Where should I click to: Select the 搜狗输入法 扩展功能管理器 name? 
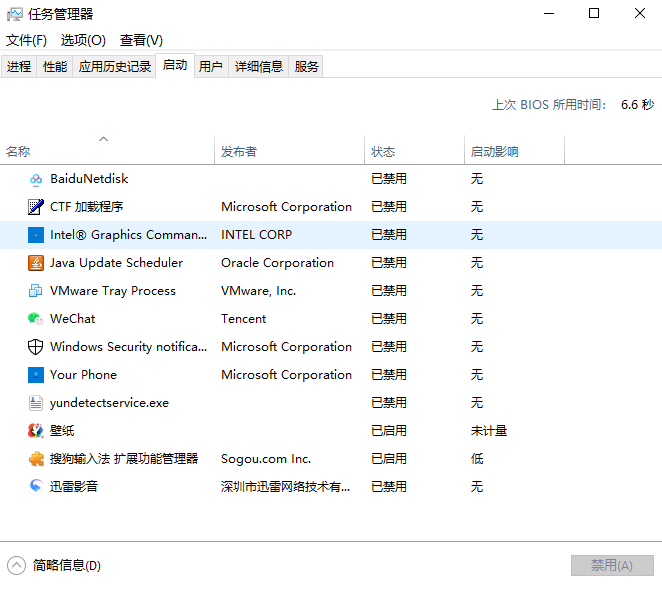click(124, 459)
